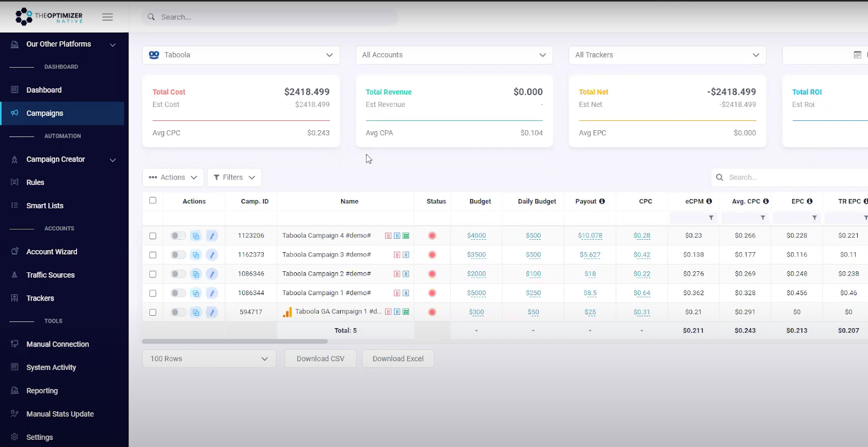Select checkbox for campaign 1086344
This screenshot has height=447, width=868.
152,293
